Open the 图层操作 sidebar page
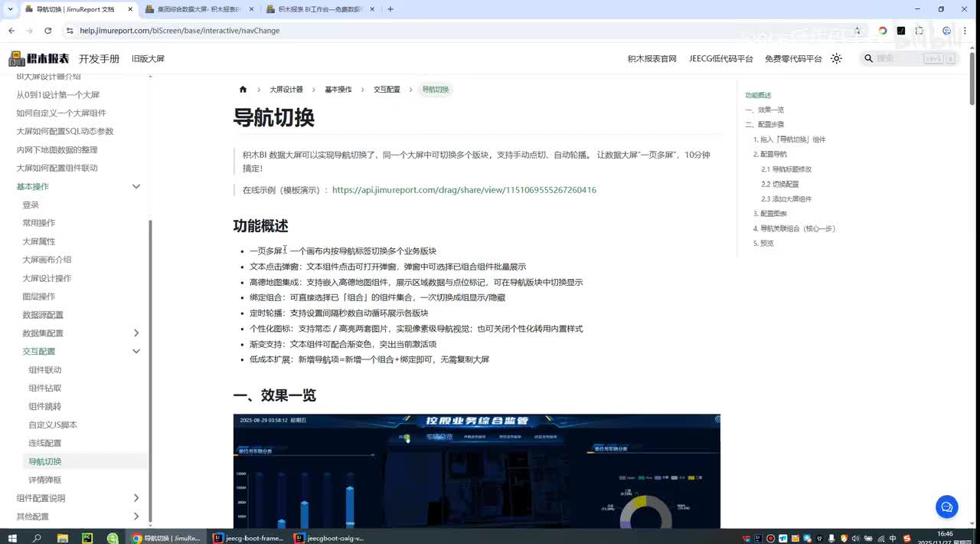This screenshot has height=544, width=980. pyautogui.click(x=39, y=296)
